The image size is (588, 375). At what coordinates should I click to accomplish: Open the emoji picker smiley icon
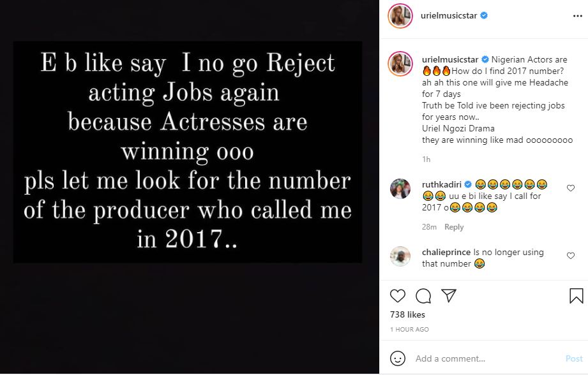click(399, 358)
